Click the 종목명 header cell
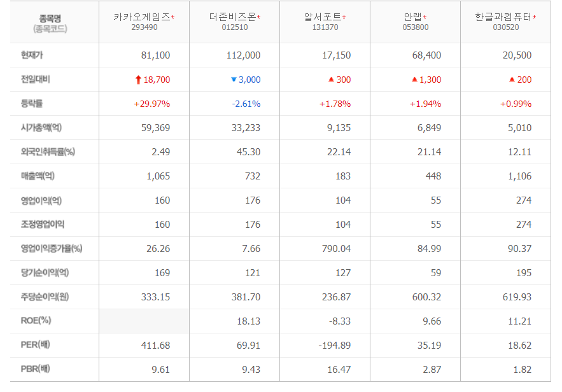This screenshot has height=392, width=562. click(x=55, y=22)
